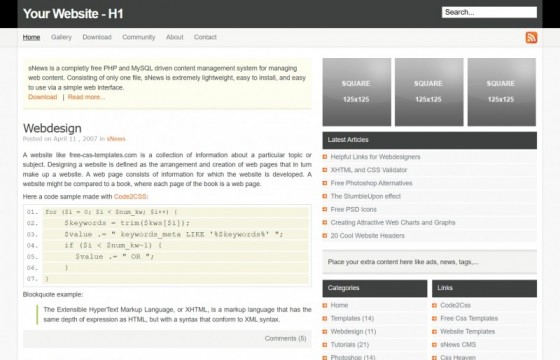
Task: Click the Posted on April 11, 2007 text
Action: (x=60, y=139)
